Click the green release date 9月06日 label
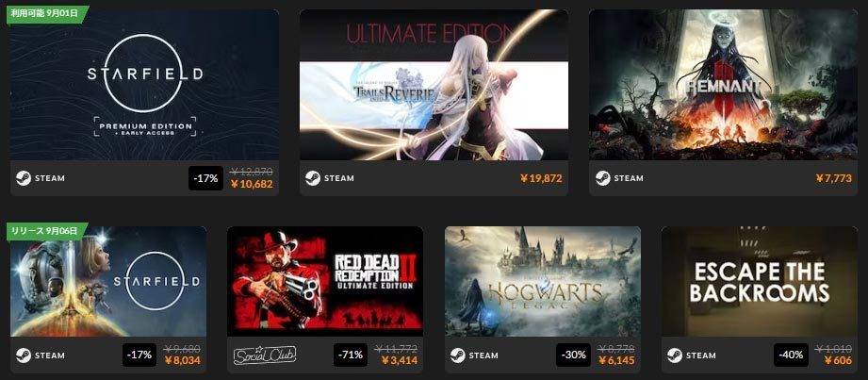 (47, 231)
